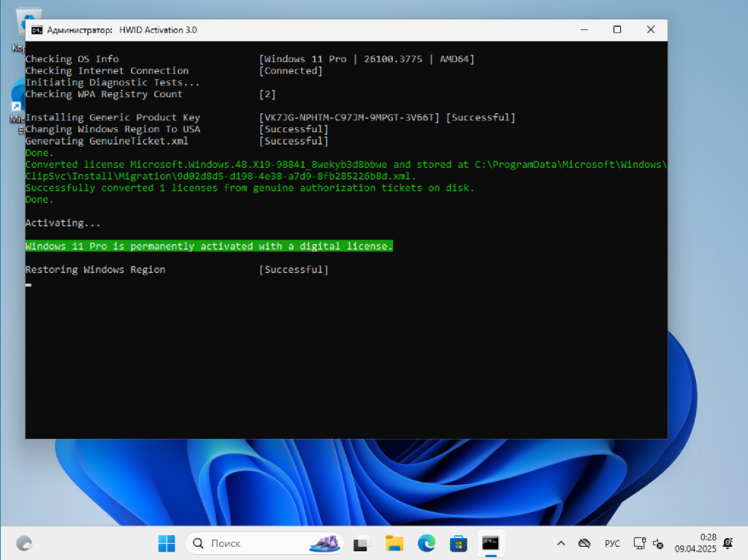The width and height of the screenshot is (748, 560).
Task: Launch Microsoft Edge from the taskbar
Action: [427, 543]
